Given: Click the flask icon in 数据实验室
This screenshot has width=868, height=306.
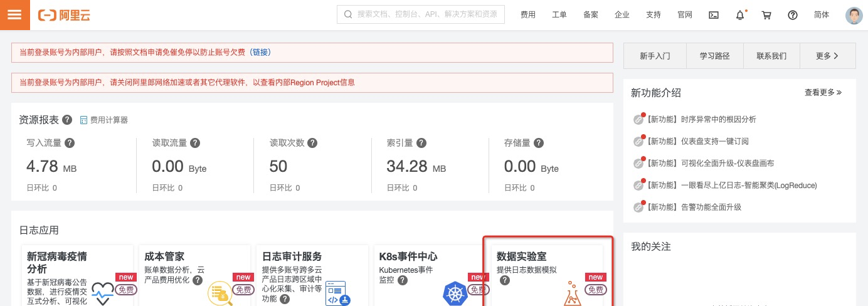Looking at the screenshot, I should click(573, 294).
